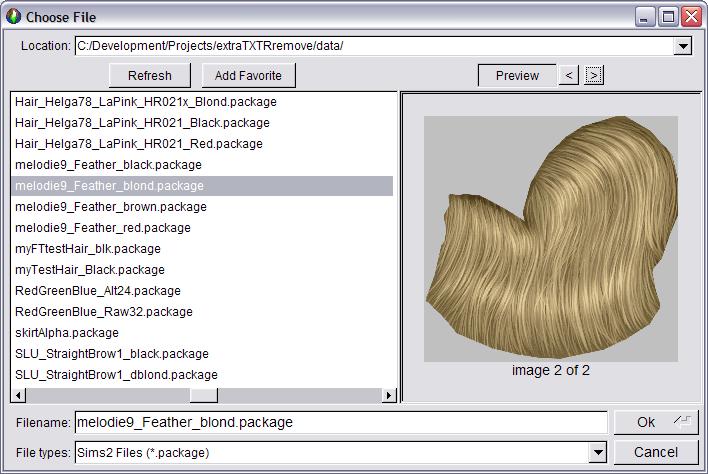This screenshot has height=474, width=708.
Task: Click the horizontal scrollbar thumb
Action: (204, 395)
